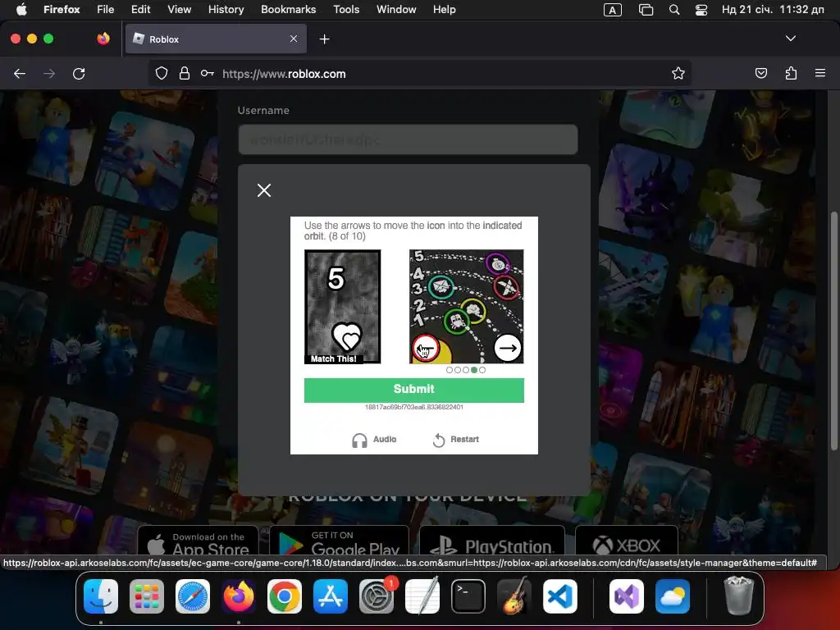Viewport: 840px width, 630px height.
Task: Click the PlayStation download badge
Action: click(x=492, y=541)
